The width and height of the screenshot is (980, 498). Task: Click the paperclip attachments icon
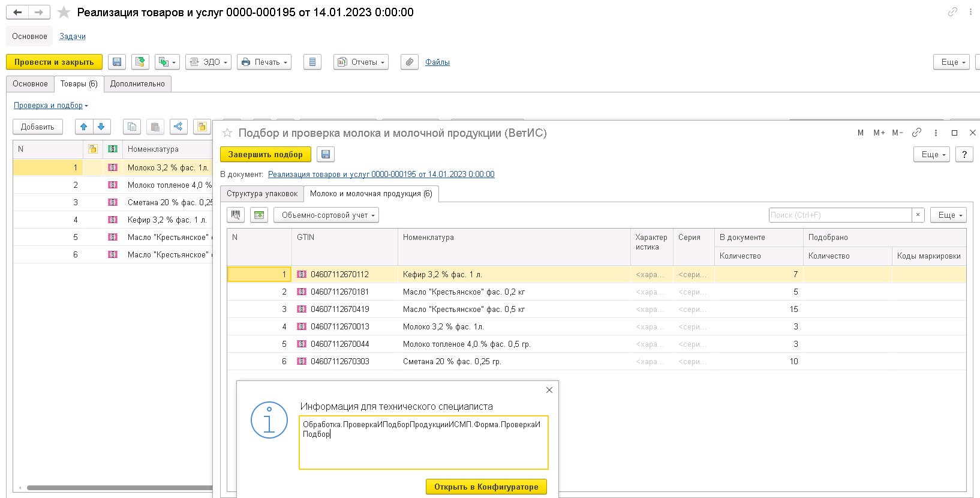pos(409,62)
